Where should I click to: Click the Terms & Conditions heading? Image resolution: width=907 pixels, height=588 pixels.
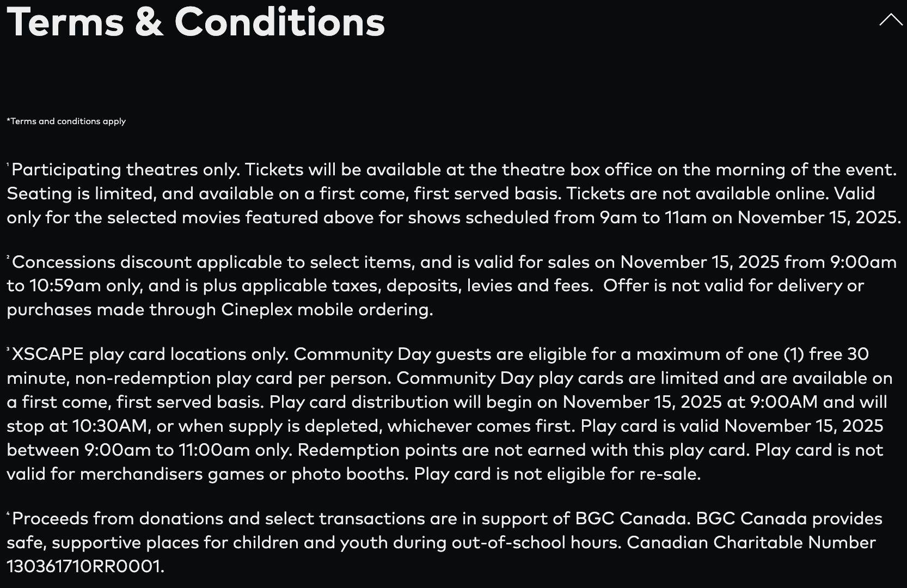tap(196, 22)
